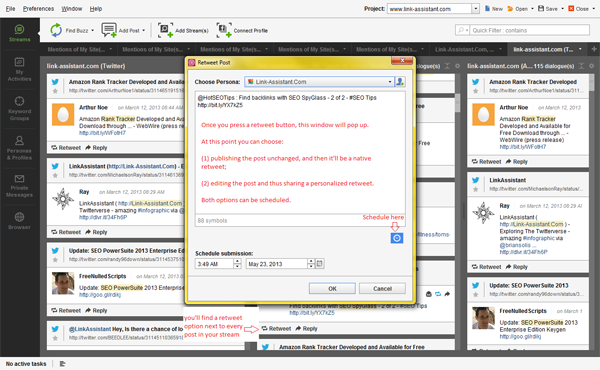
Task: Expand the arrow next to Open
Action: coord(532,8)
